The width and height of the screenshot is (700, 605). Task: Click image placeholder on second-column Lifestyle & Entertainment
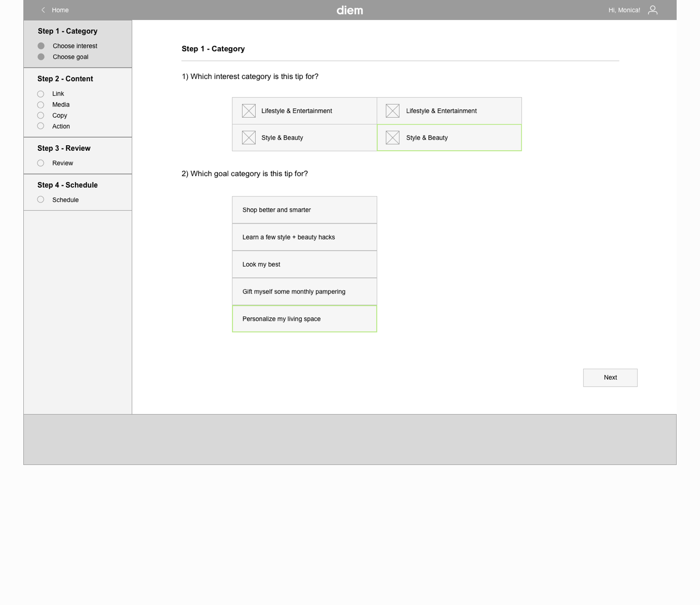point(392,111)
